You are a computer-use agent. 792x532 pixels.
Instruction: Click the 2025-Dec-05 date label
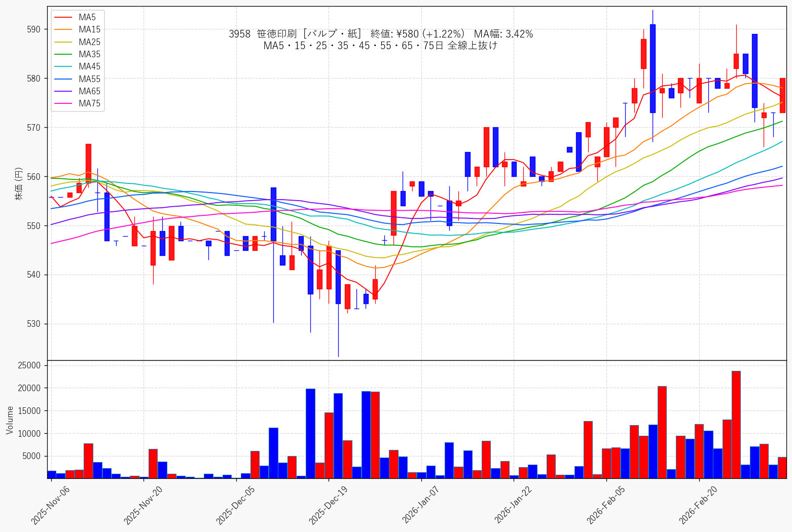[235, 505]
